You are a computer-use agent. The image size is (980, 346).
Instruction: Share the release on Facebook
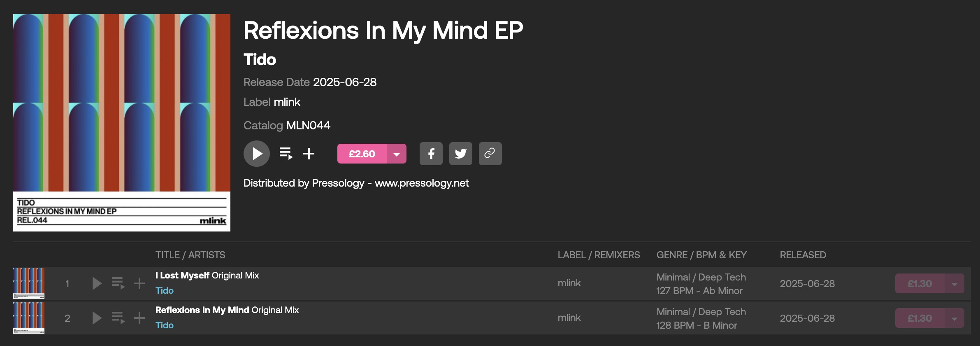pos(431,154)
